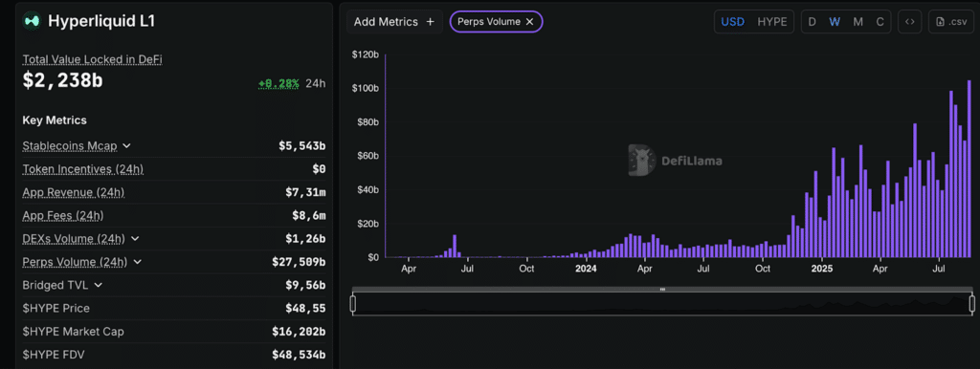This screenshot has width=980, height=369.
Task: Expand Perps Volume (24h) chevron
Action: click(138, 262)
